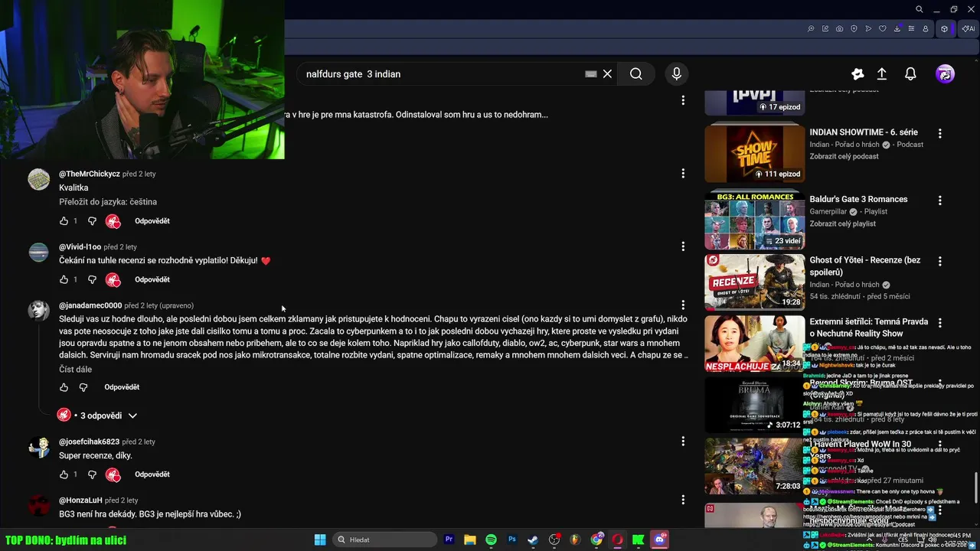Open Opera profile person icon

(x=926, y=29)
